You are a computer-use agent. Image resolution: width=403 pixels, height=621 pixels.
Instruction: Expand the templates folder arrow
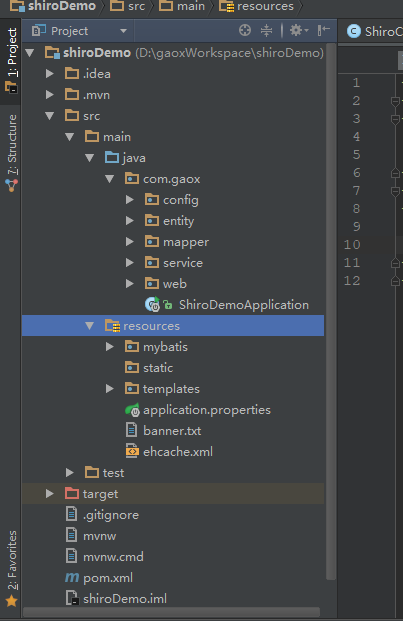pyautogui.click(x=110, y=389)
